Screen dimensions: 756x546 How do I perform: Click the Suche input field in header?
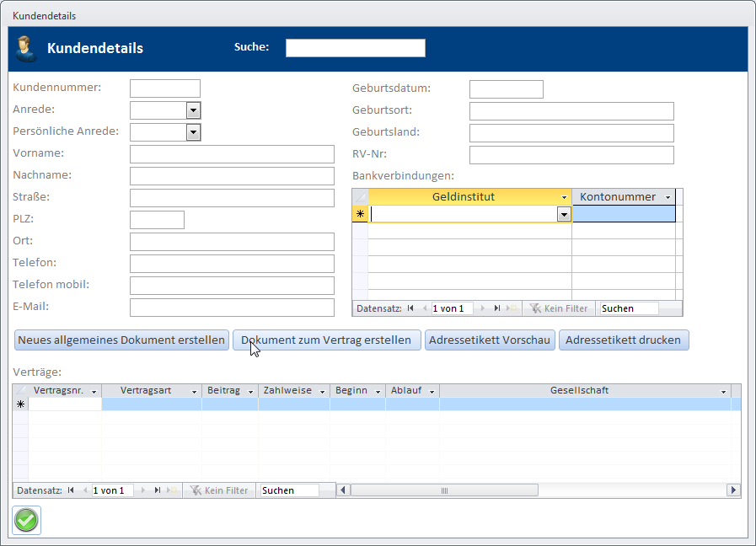point(355,48)
